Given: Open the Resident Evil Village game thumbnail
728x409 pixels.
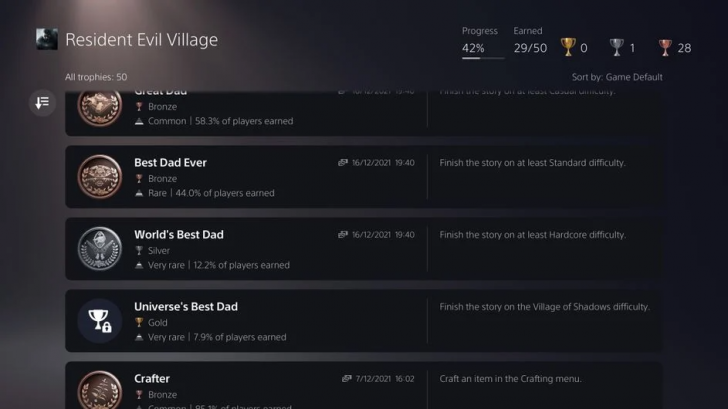Looking at the screenshot, I should (x=47, y=40).
